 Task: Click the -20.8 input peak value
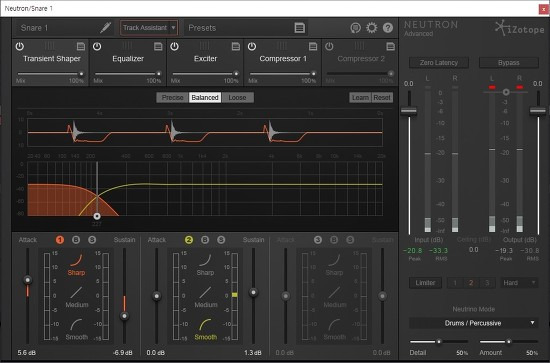tap(413, 250)
